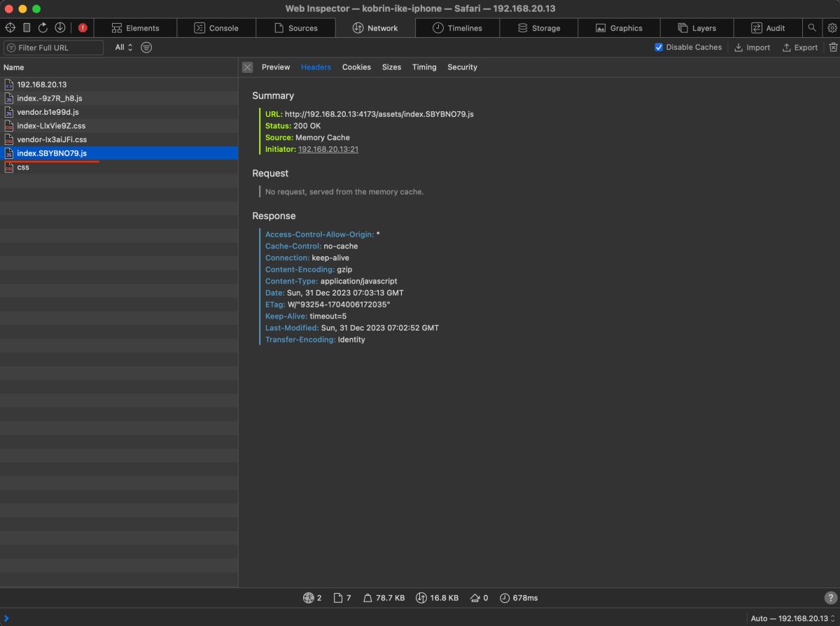Focus the Filter Full URL field
The height and width of the screenshot is (626, 840).
point(53,48)
